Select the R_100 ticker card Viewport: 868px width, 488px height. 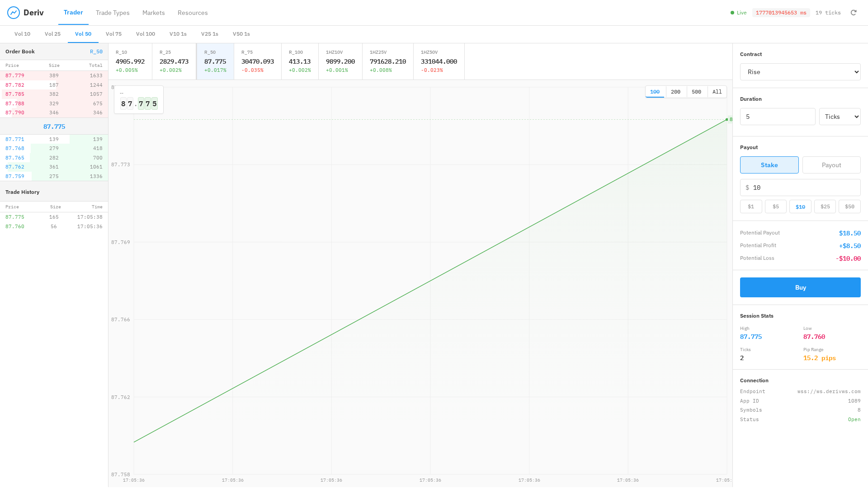coord(300,61)
